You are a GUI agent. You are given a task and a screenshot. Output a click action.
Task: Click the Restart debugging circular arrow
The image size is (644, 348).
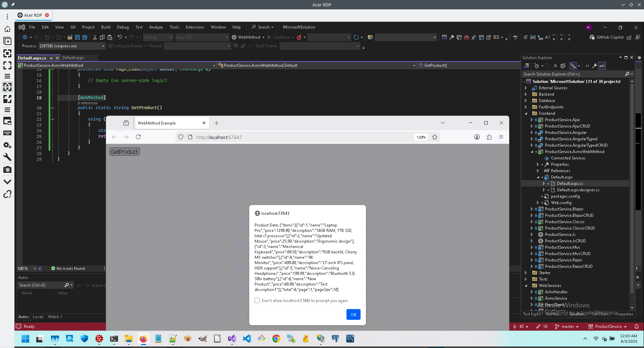[x=356, y=37]
